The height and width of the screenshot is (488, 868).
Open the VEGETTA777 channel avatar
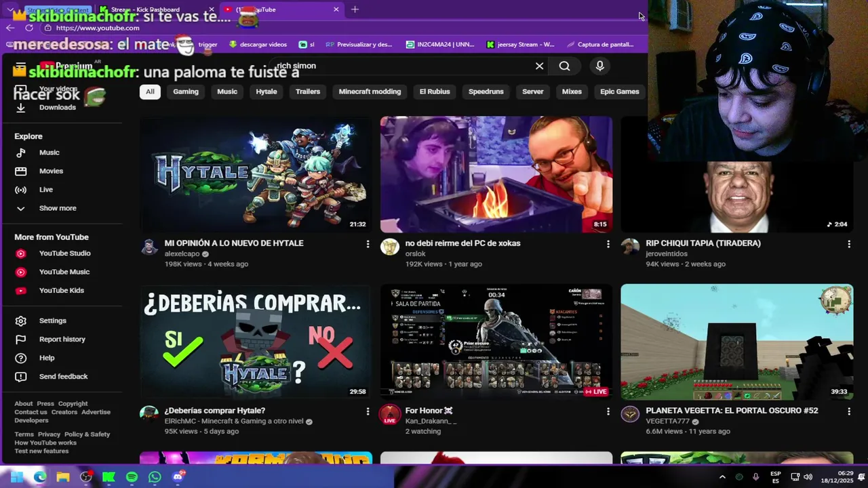click(630, 414)
